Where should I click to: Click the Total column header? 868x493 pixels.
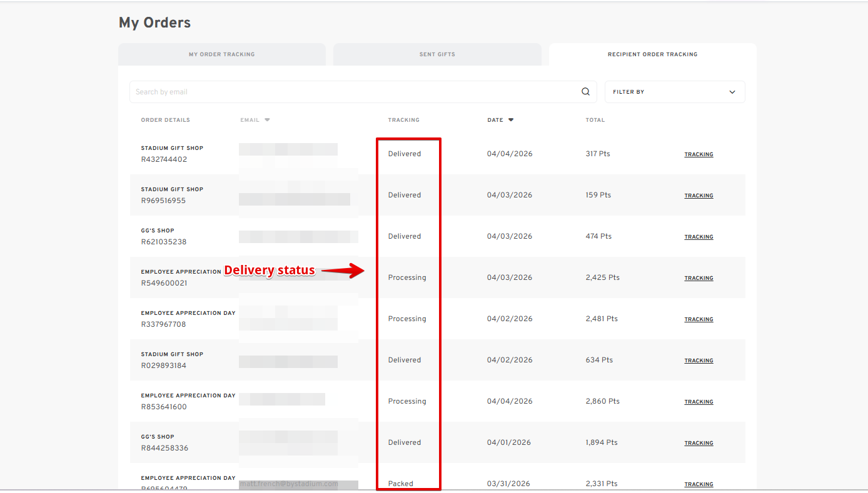click(x=595, y=120)
